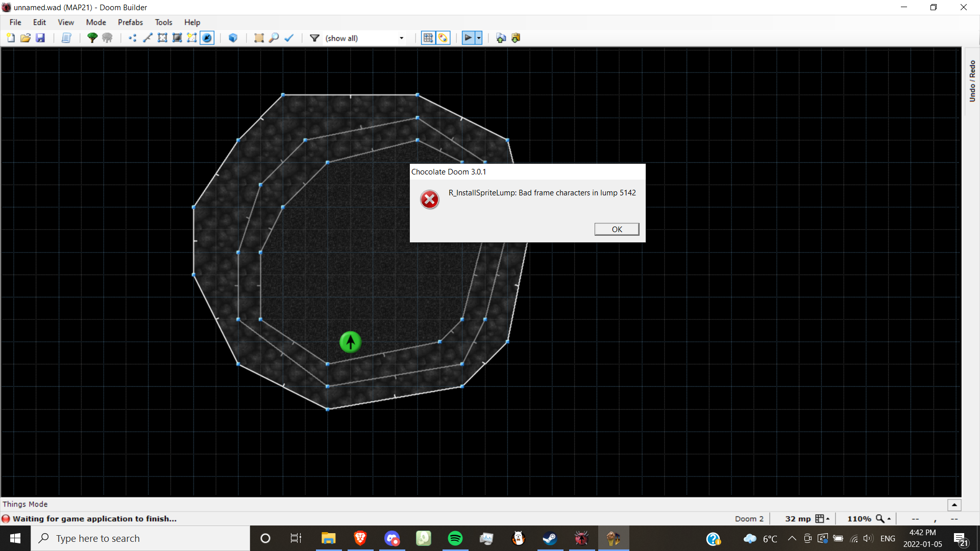Viewport: 980px width, 551px height.
Task: Click the taskbar search box
Action: pos(140,538)
